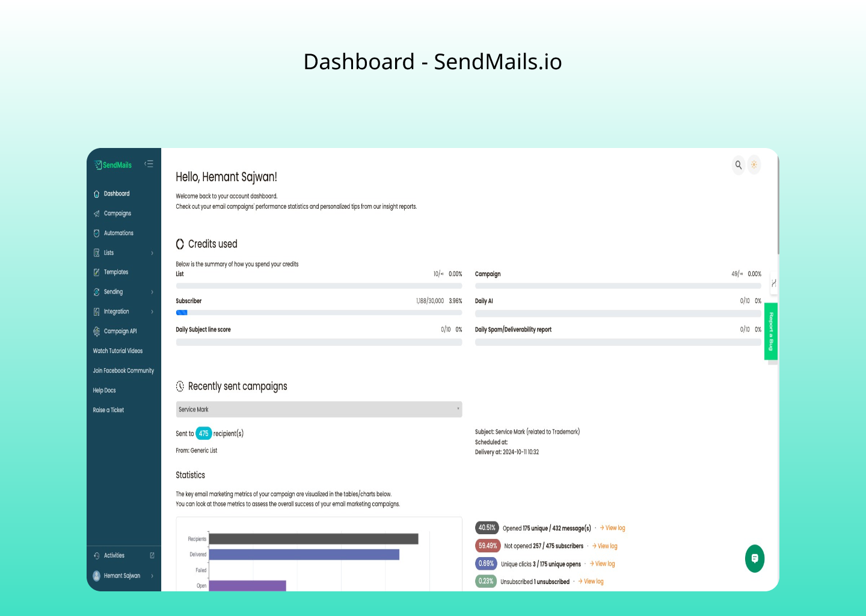
Task: Expand the Integration submenu chevron
Action: [x=152, y=312]
